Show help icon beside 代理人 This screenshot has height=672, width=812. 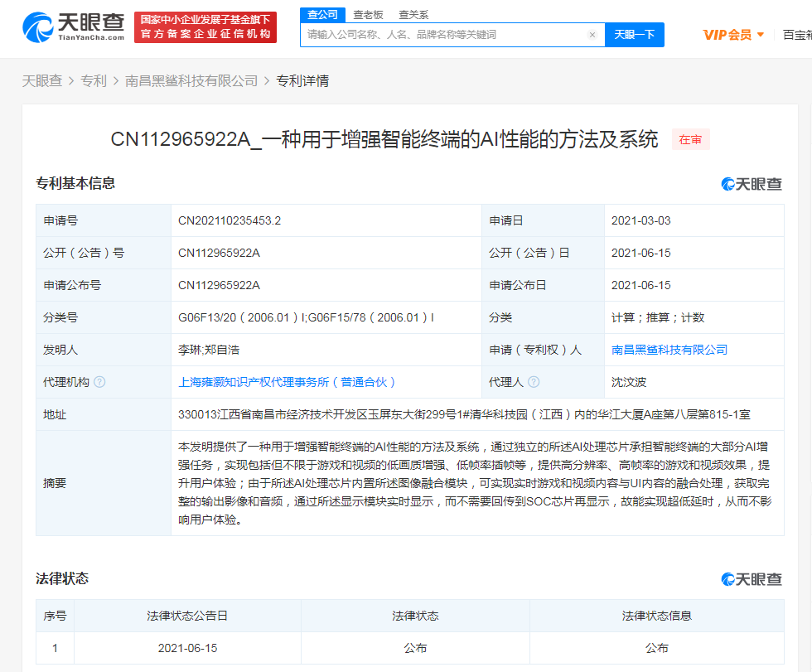pyautogui.click(x=534, y=382)
